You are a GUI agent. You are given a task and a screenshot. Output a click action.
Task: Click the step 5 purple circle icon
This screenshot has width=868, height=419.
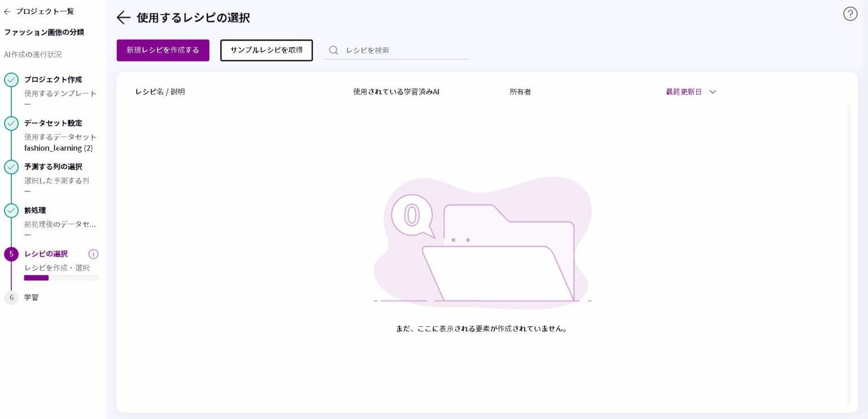click(11, 254)
